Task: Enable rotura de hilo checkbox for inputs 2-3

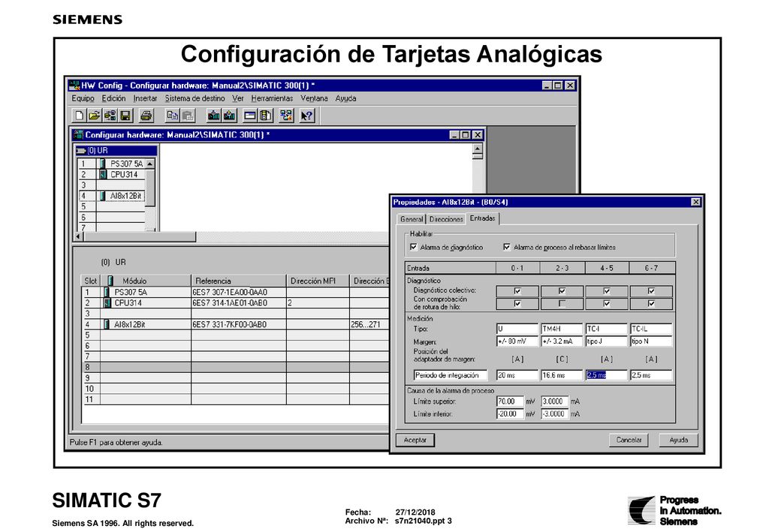Action: (562, 304)
